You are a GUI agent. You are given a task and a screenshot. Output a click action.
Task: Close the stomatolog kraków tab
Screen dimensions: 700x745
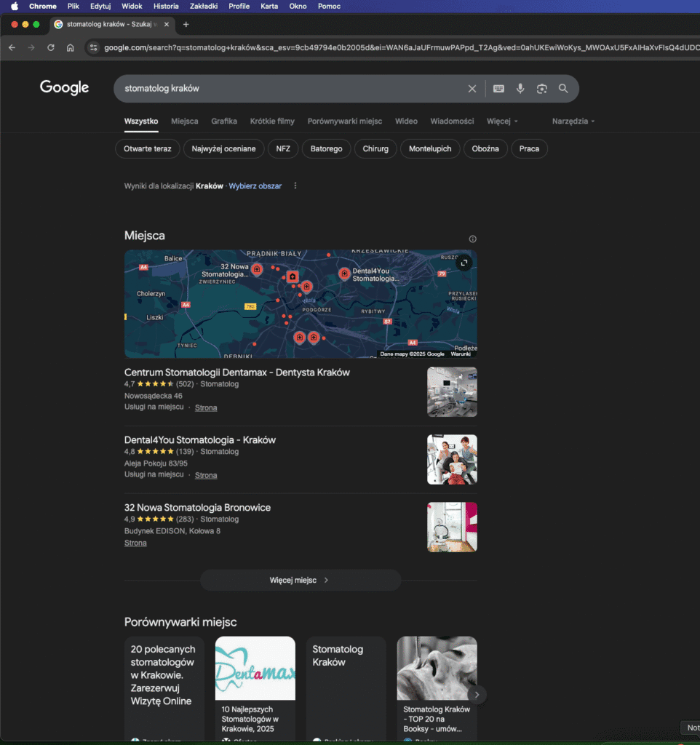pos(167,24)
